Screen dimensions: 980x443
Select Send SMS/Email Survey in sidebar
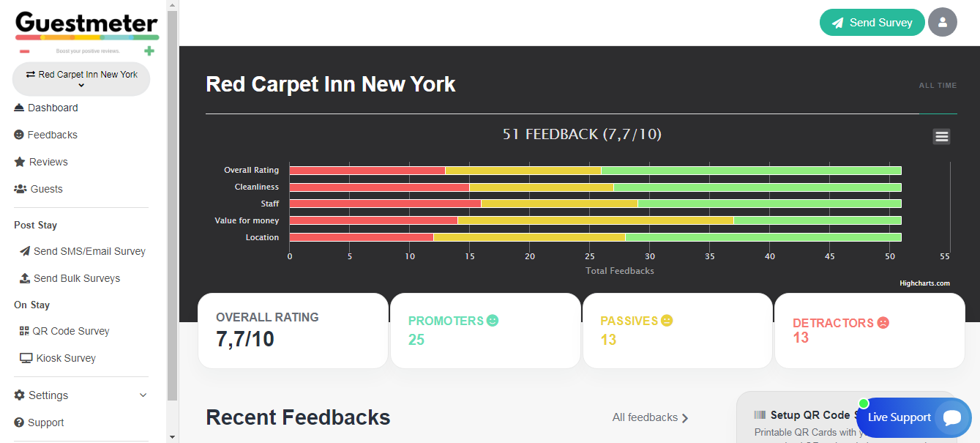point(89,251)
